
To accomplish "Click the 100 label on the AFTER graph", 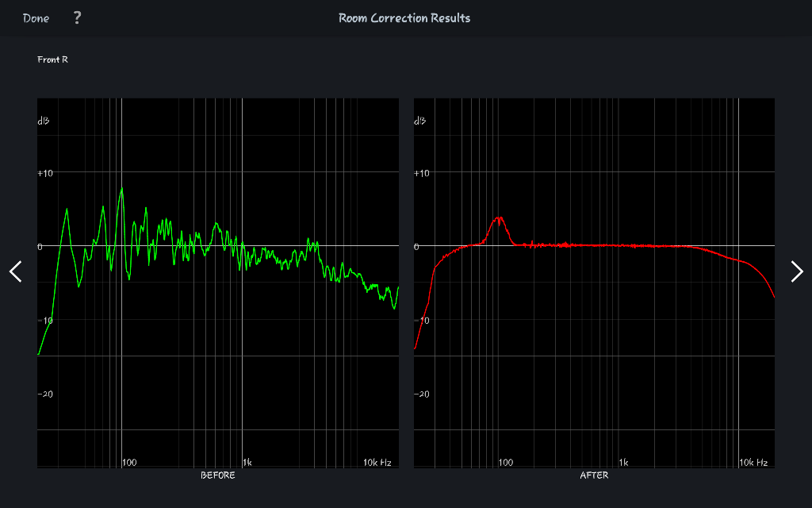I will 506,462.
